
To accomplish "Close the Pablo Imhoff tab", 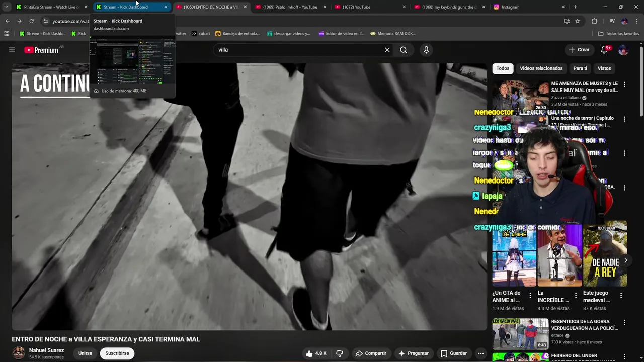I will tap(325, 7).
